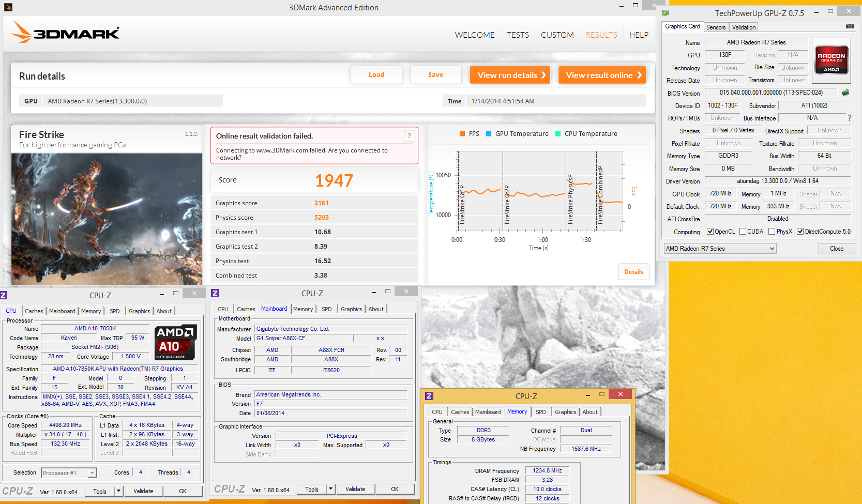
Task: Switch to the Sensors tab in GPU-Z
Action: click(716, 27)
